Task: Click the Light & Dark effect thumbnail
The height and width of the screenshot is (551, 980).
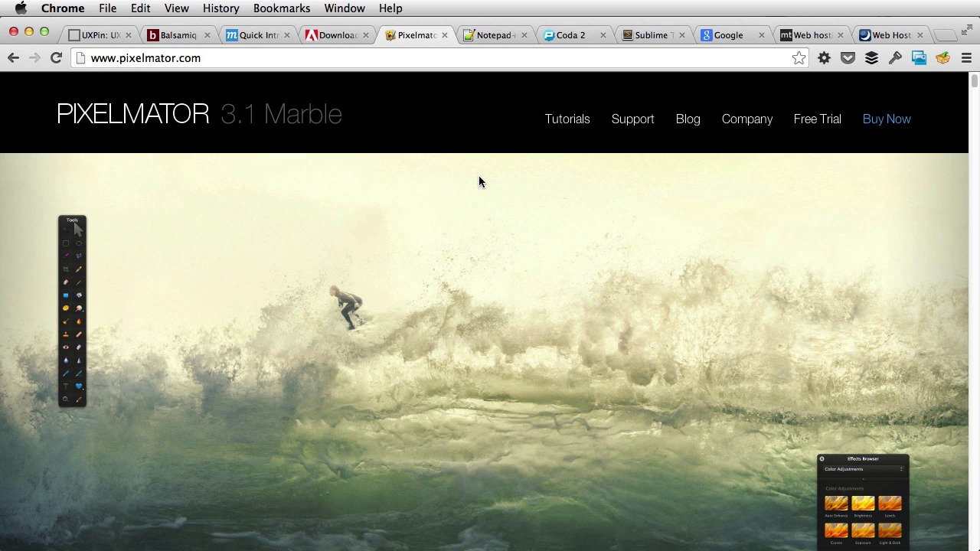Action: point(890,530)
